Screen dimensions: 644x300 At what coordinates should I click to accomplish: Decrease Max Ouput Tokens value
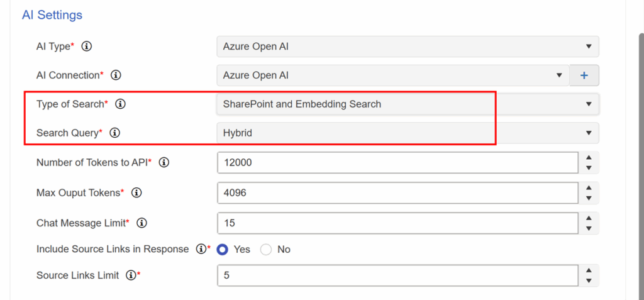tap(589, 198)
